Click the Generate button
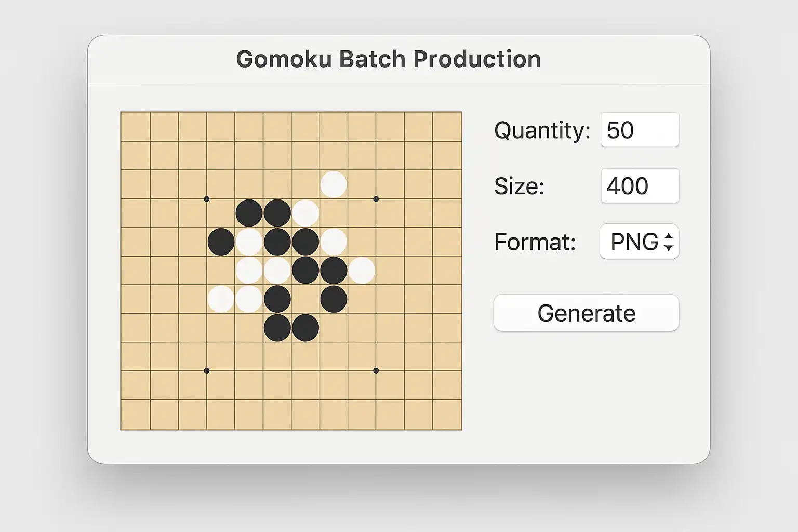This screenshot has height=532, width=798. pos(586,313)
